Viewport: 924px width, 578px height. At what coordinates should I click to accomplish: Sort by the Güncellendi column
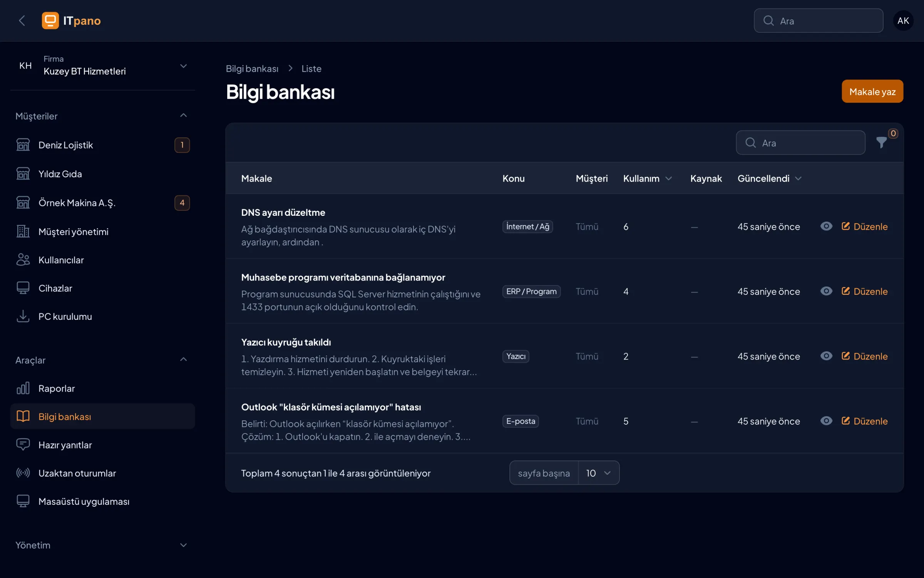(769, 178)
